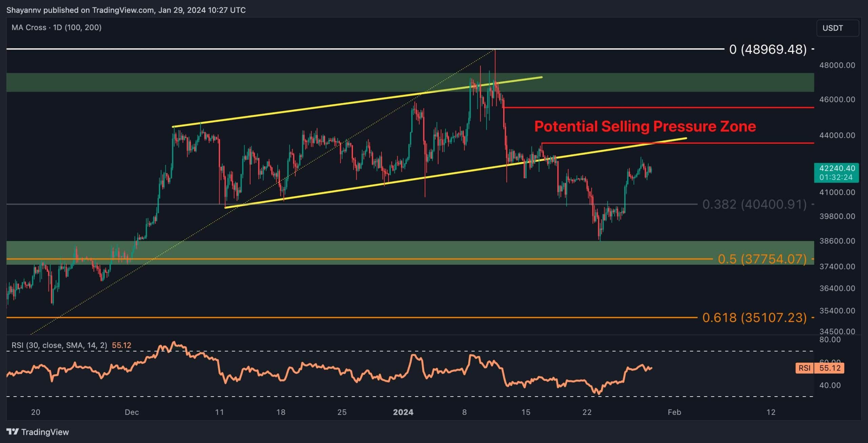Click the Feb label on date axis
The image size is (868, 443).
[x=674, y=412]
